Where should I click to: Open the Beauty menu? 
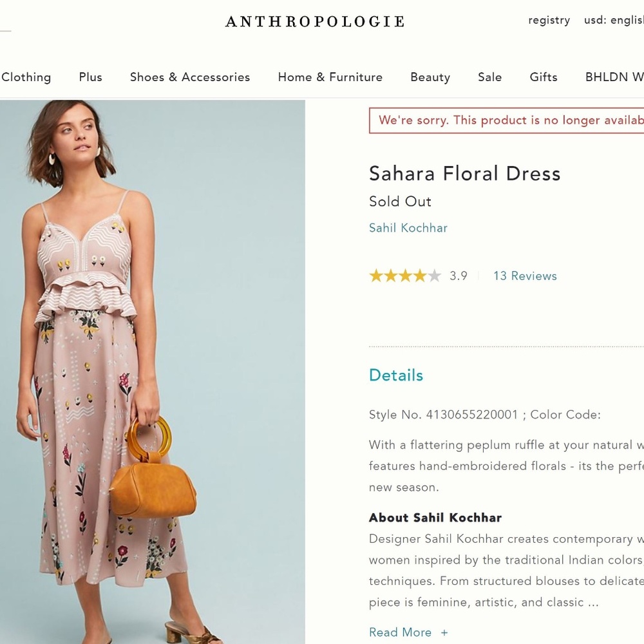pyautogui.click(x=430, y=77)
